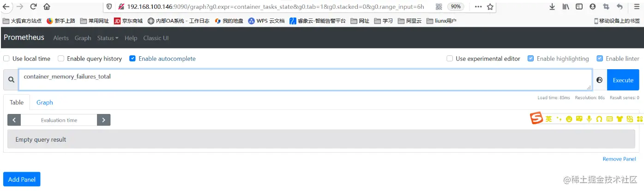644x191 pixels.
Task: Click the metrics explorer globe icon
Action: tap(599, 80)
